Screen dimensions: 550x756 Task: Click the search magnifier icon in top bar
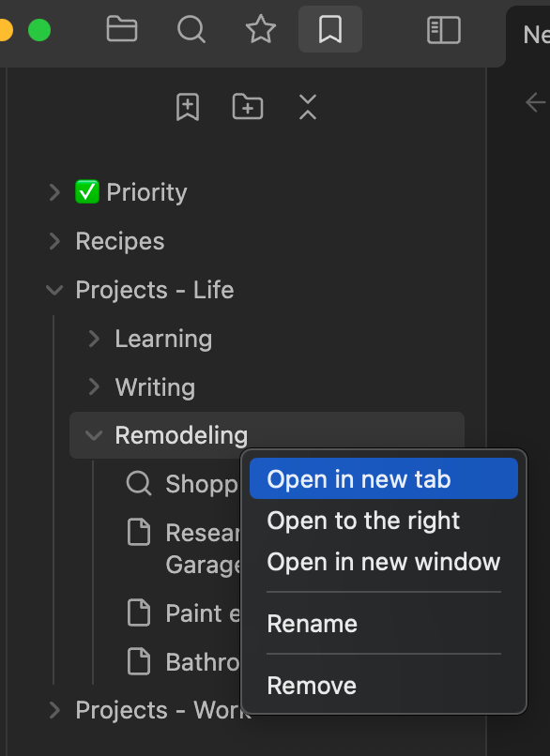pos(191,29)
